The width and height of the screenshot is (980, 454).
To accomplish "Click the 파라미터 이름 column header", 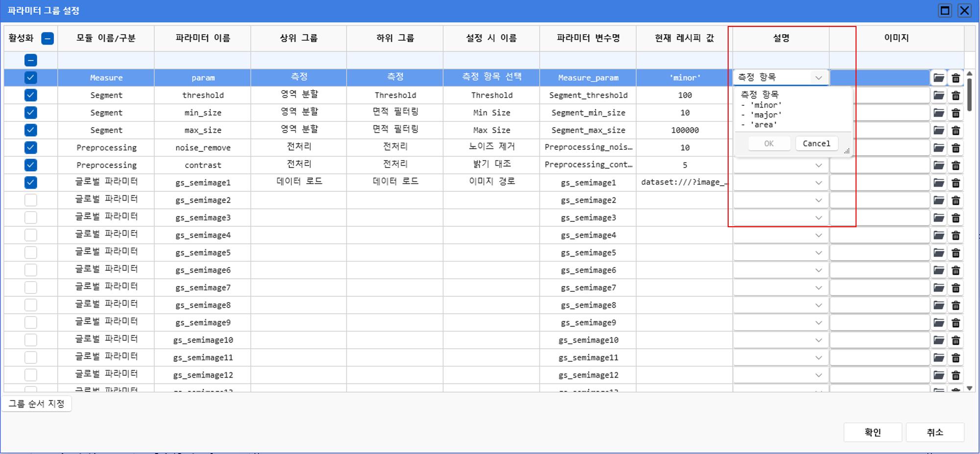I will (x=202, y=38).
